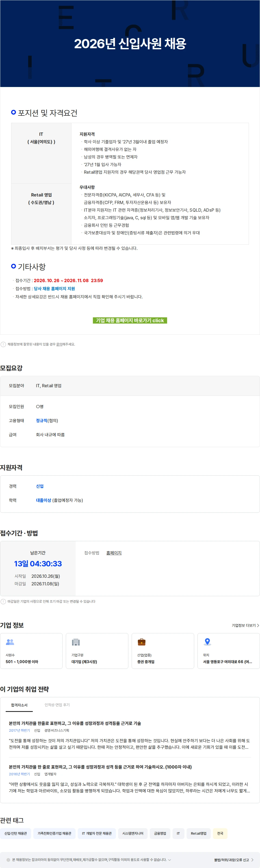
Task: Click the 13일 04:30:33 remaining time countdown
Action: coord(38,563)
